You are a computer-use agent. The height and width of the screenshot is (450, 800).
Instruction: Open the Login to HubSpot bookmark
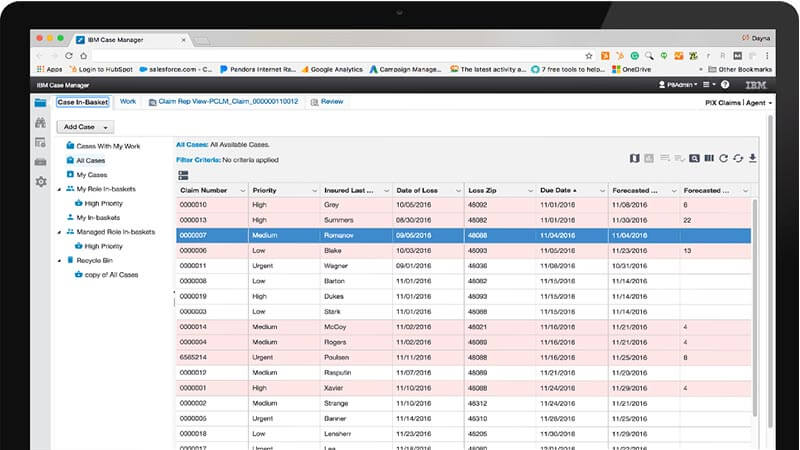click(x=102, y=69)
